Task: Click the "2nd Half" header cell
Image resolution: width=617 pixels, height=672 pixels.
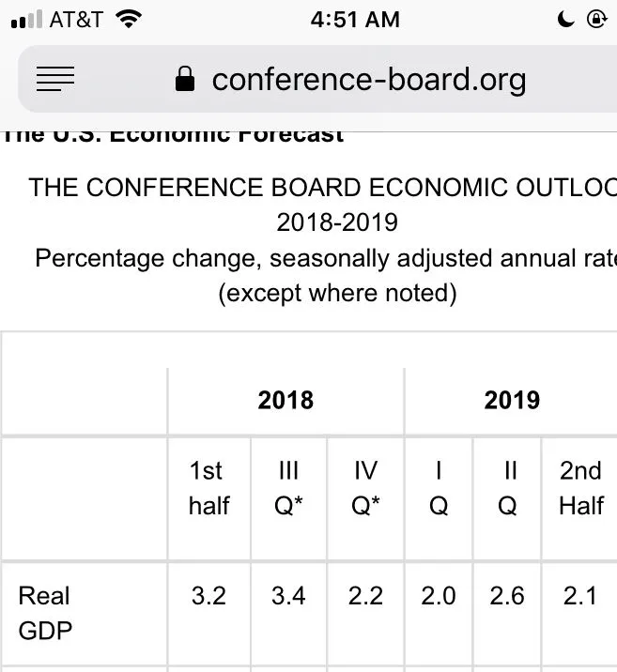Action: coord(580,488)
